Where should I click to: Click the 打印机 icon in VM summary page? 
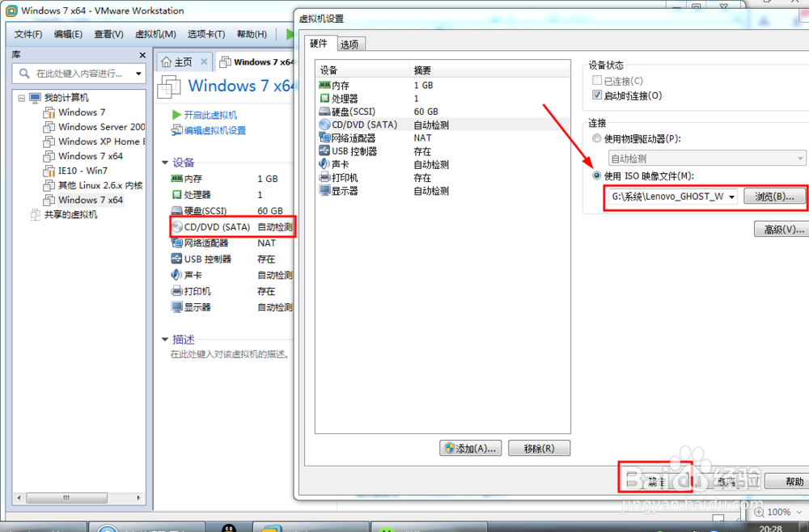click(176, 291)
